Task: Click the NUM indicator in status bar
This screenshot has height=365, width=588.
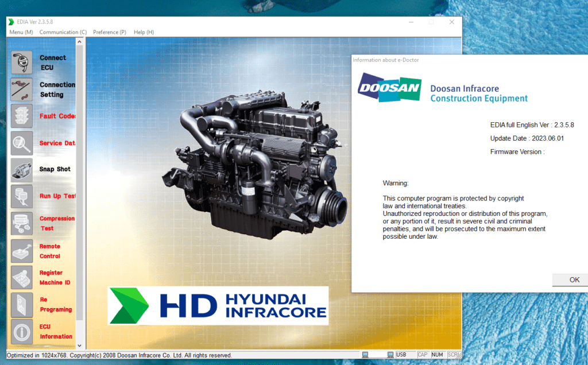Action: click(437, 355)
